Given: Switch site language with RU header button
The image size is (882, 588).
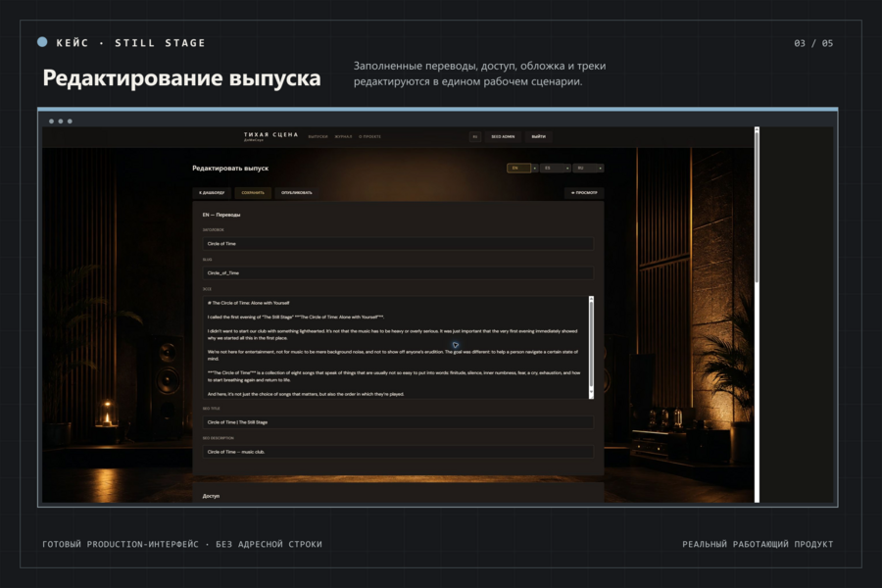Looking at the screenshot, I should point(474,137).
